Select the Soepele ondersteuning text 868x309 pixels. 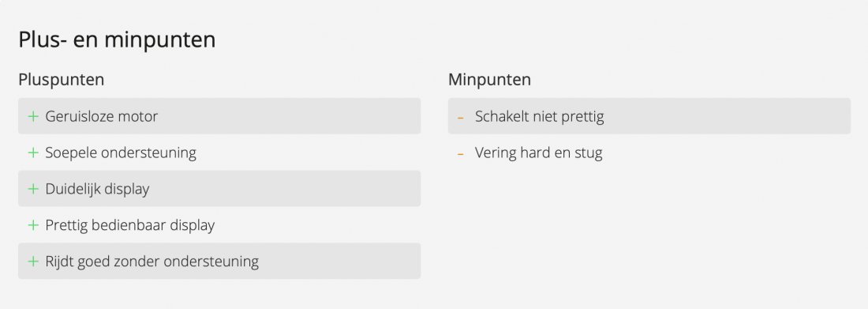(x=121, y=153)
